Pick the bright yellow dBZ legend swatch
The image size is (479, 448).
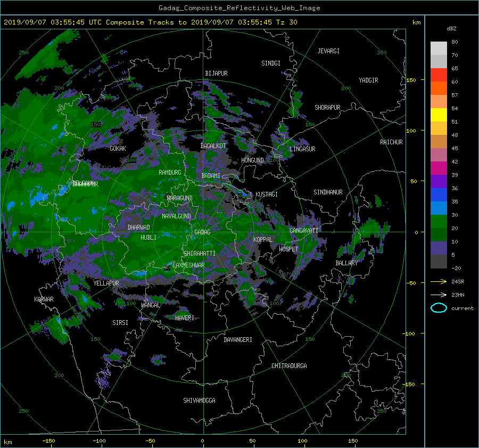click(x=439, y=115)
